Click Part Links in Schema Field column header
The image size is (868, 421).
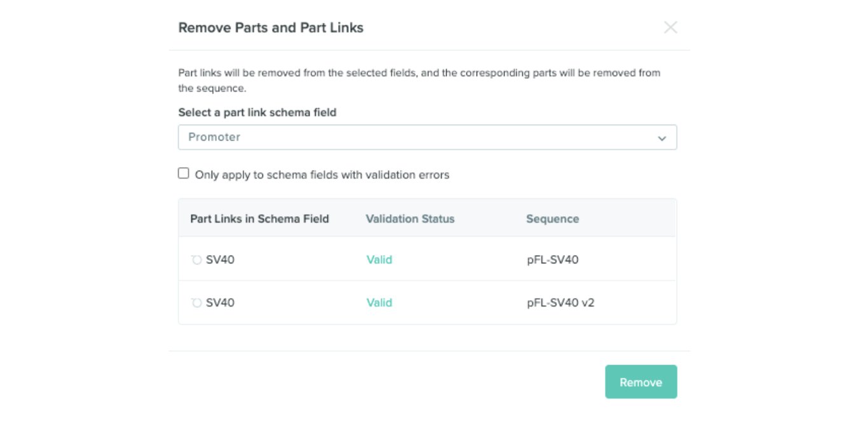pyautogui.click(x=259, y=219)
